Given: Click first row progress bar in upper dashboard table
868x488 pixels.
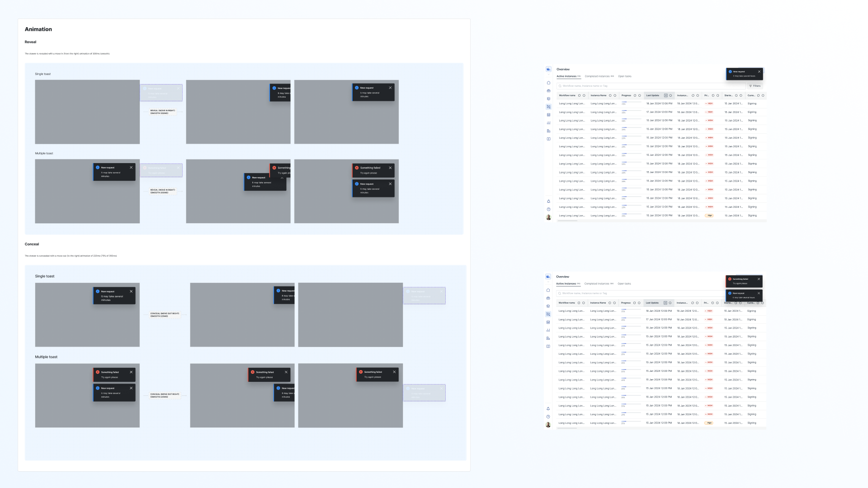Looking at the screenshot, I should (x=631, y=103).
